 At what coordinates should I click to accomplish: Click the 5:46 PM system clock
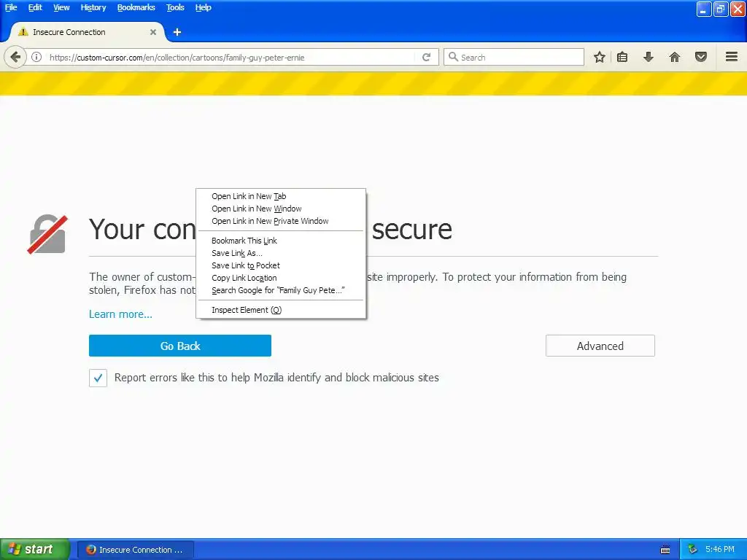[x=720, y=550]
